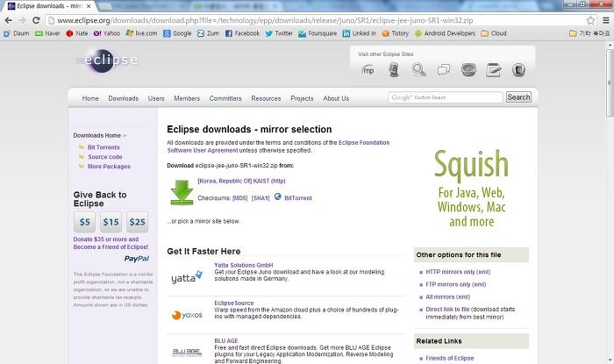Viewport: 614px width, 364px height.
Task: Open the Linked in bookmark
Action: click(x=359, y=33)
